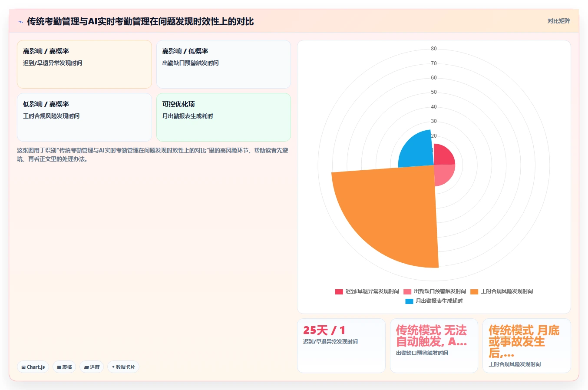Click the description paragraph beginning 这张图用于识别
This screenshot has height=390, width=588.
tap(152, 155)
